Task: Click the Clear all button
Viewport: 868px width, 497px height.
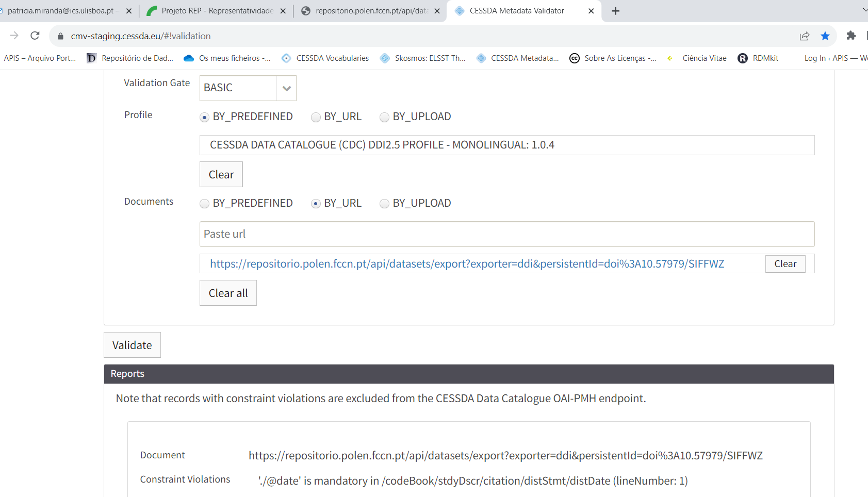Action: click(x=228, y=293)
